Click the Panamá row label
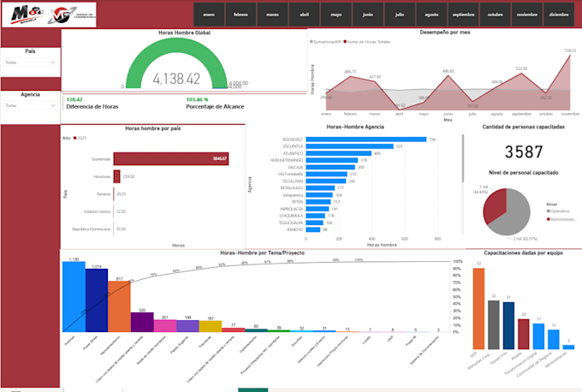The width and height of the screenshot is (582, 392). click(x=104, y=194)
